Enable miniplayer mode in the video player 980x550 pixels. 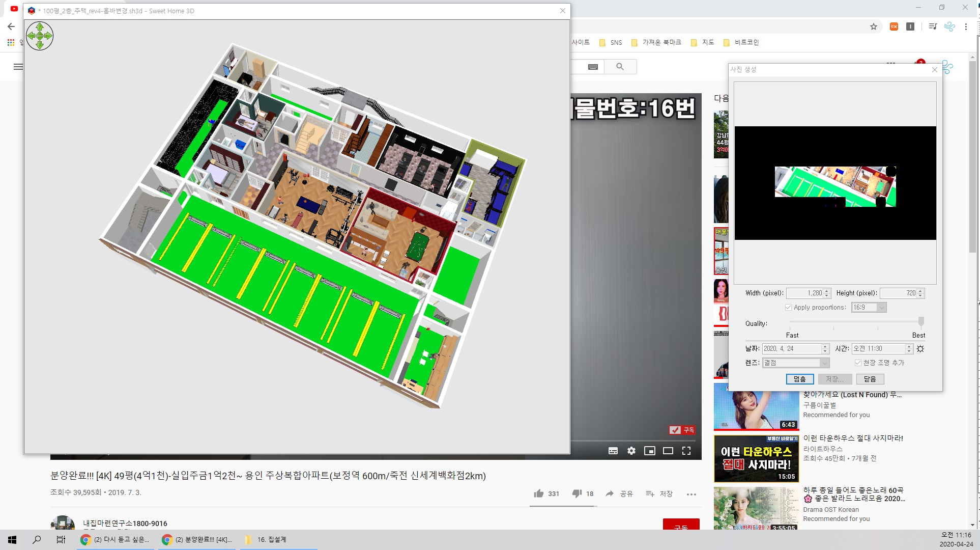click(650, 451)
